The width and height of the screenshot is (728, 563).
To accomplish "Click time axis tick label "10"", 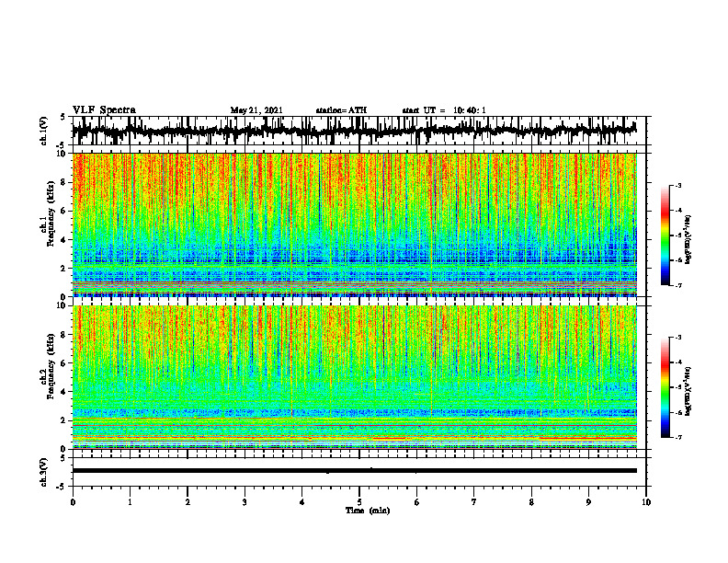I will pos(646,502).
